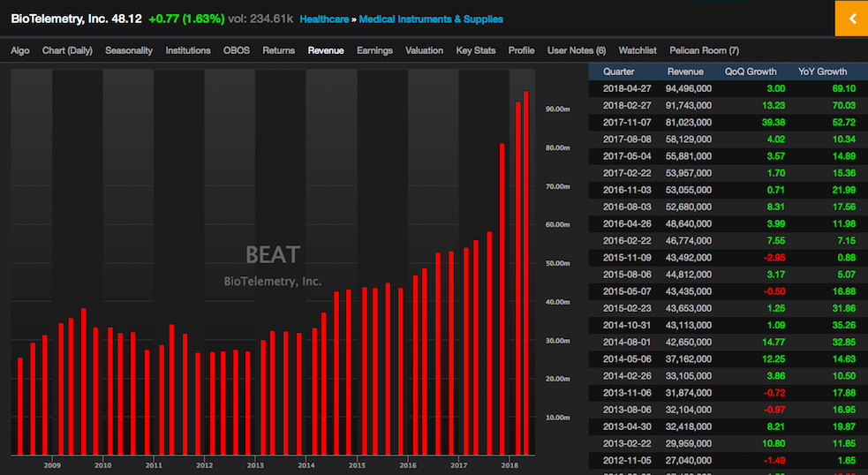Click the 2014 x-axis year label
Viewport: 868px width, 475px height.
tap(306, 465)
